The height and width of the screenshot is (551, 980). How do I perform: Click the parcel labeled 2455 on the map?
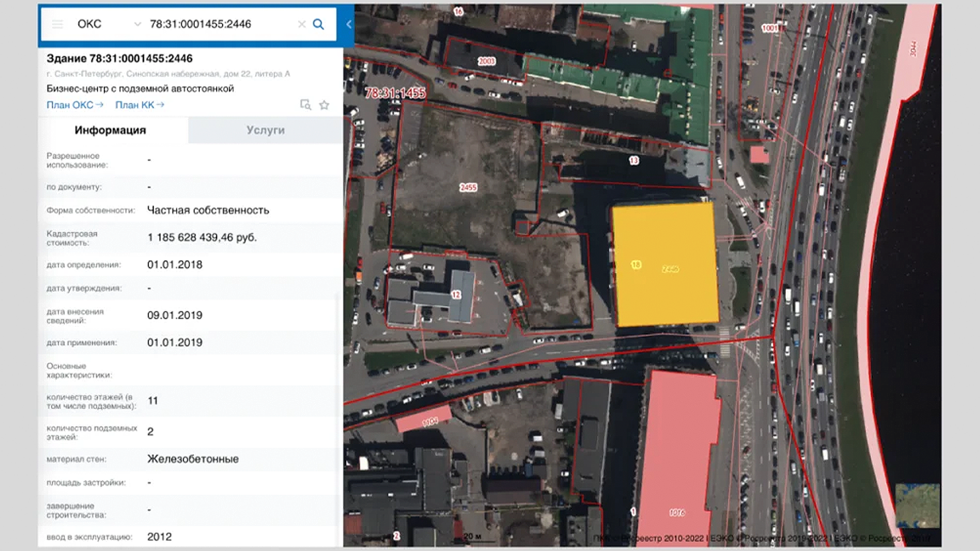(468, 188)
